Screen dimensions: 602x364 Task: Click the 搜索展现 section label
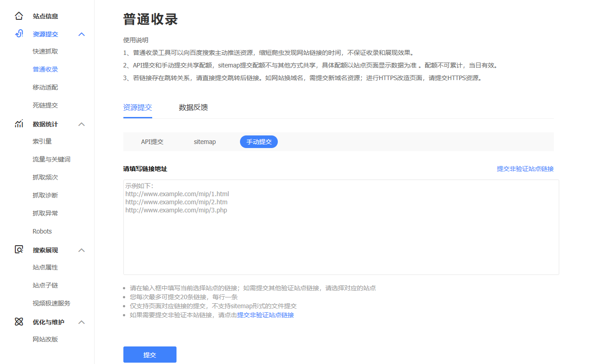(x=45, y=250)
